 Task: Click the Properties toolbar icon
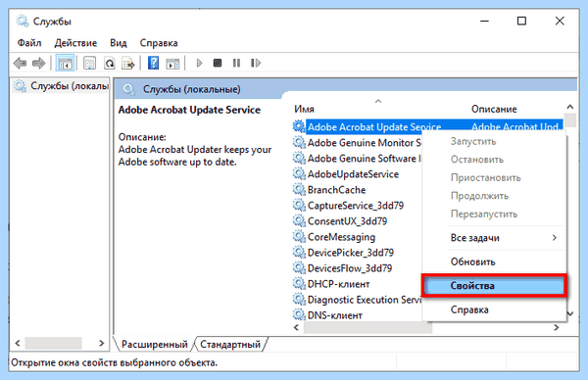click(89, 63)
